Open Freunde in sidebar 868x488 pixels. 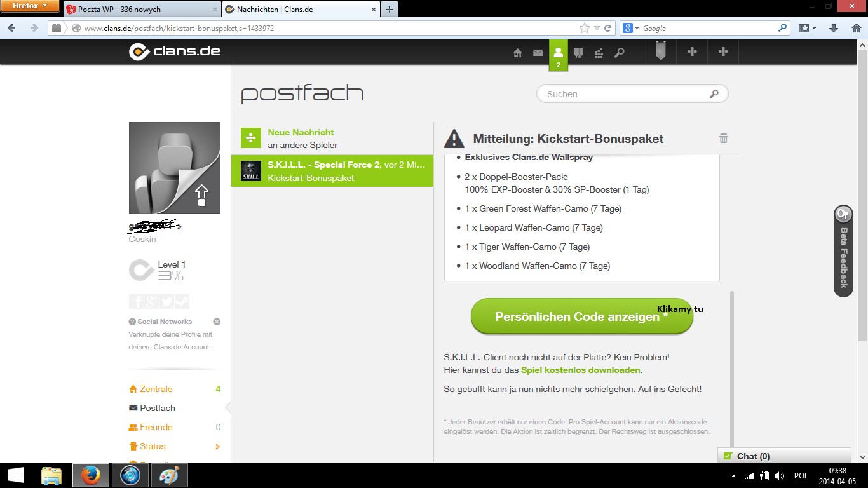pyautogui.click(x=156, y=427)
